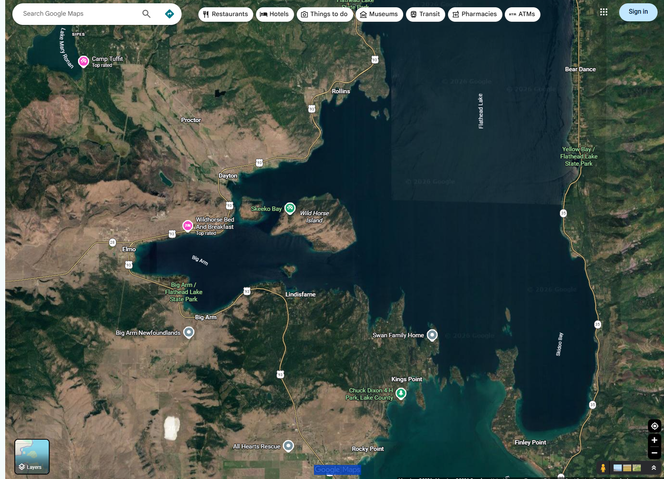
Task: Select the blue imagery thumbnail
Action: (x=617, y=468)
